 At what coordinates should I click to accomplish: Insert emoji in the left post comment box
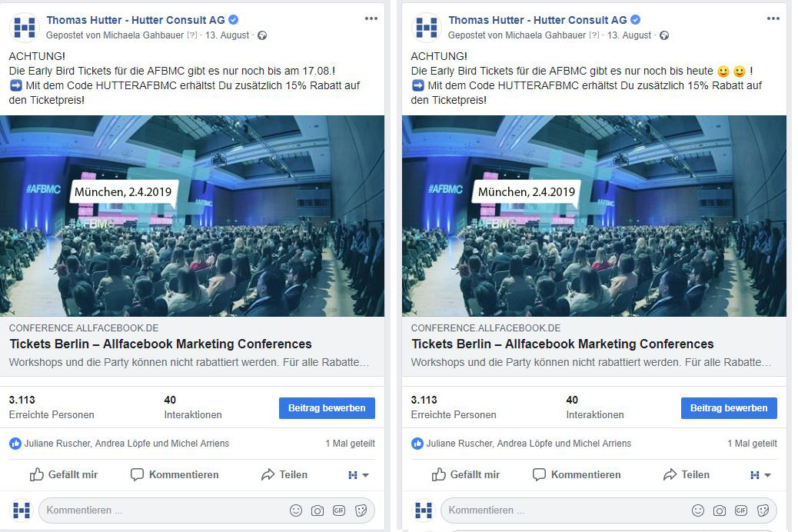pyautogui.click(x=296, y=510)
